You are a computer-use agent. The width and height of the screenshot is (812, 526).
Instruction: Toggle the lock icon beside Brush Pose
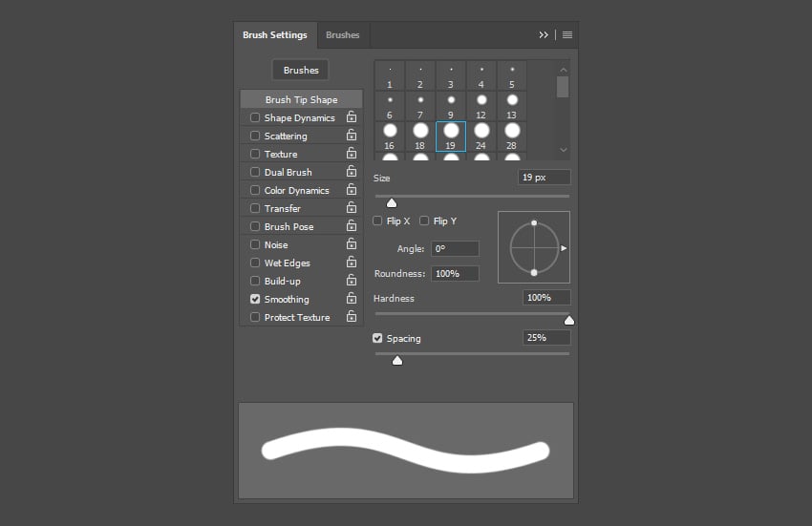pos(352,225)
